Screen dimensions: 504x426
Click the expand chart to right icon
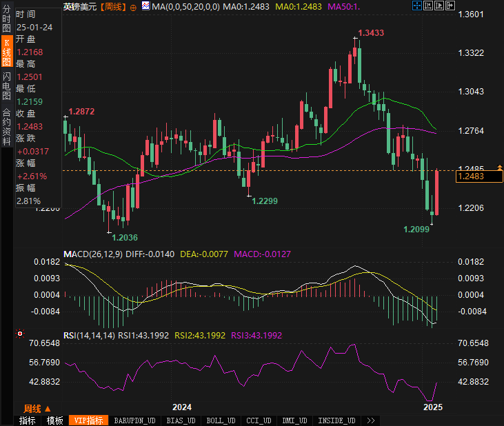(x=450, y=6)
